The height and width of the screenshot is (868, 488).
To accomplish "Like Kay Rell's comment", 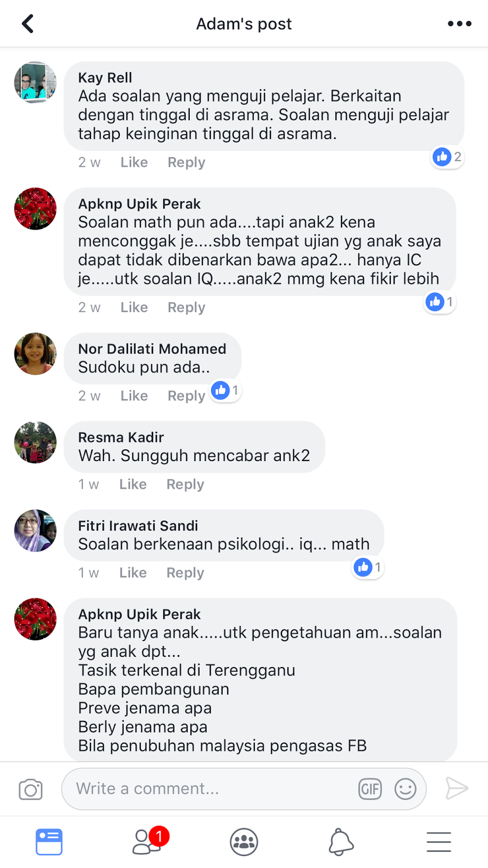I will coord(134,162).
